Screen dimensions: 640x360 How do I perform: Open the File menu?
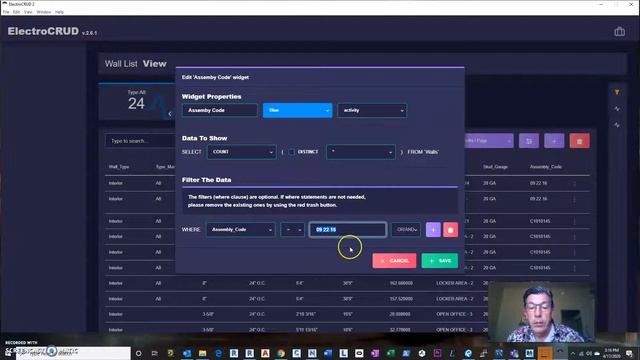click(6, 12)
